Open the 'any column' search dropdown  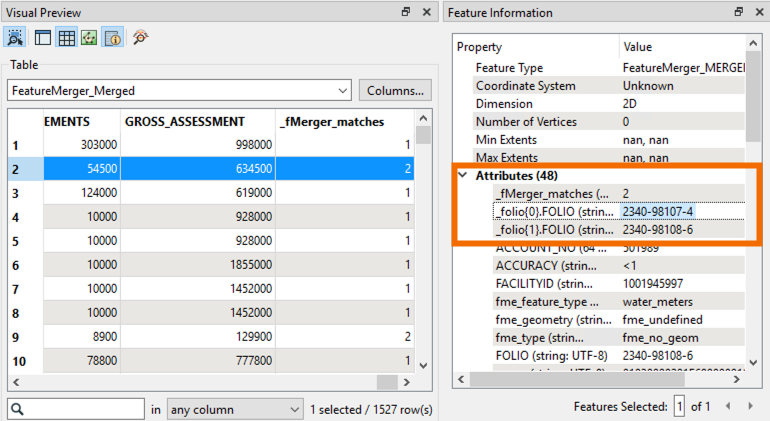click(x=235, y=409)
